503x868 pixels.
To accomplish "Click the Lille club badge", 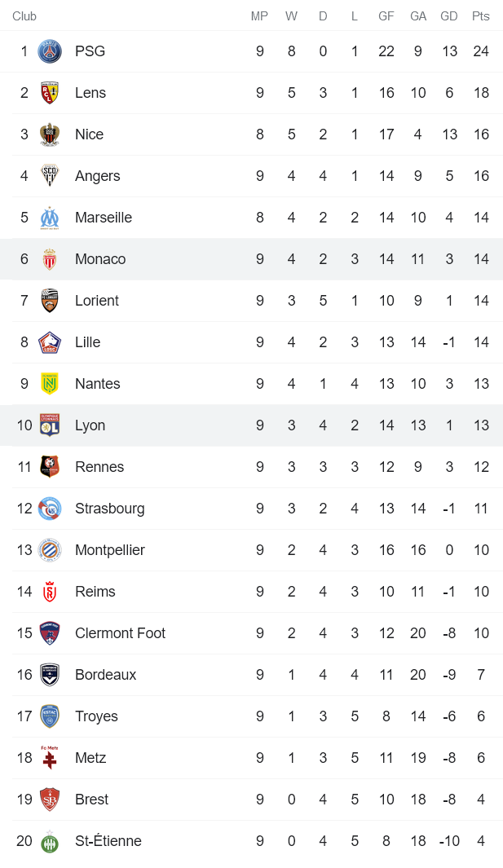I will (50, 342).
